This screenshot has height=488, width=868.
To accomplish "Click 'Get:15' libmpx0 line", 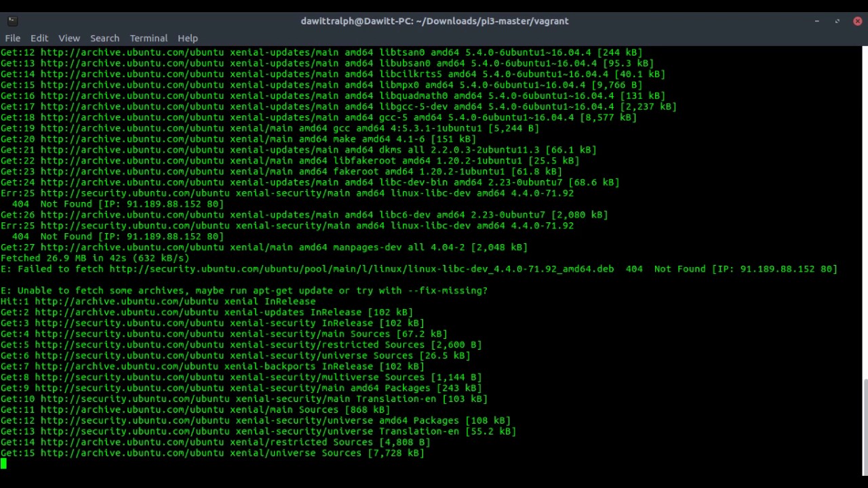I will point(321,85).
